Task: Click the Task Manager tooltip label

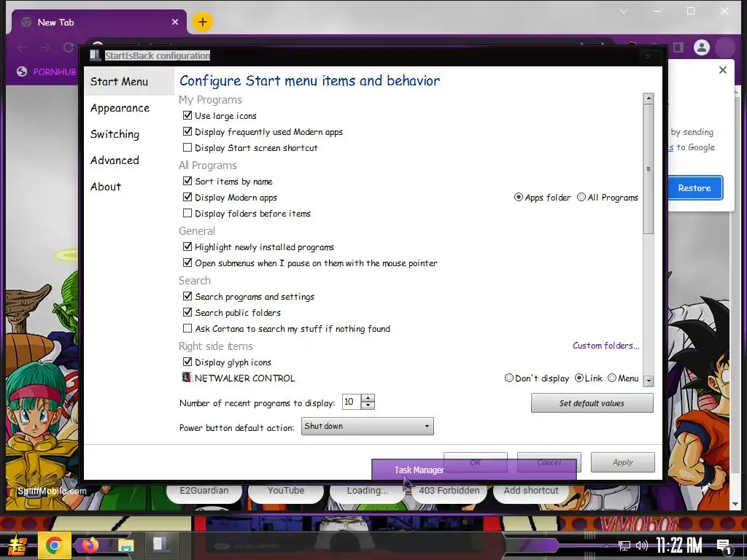Action: click(x=419, y=470)
